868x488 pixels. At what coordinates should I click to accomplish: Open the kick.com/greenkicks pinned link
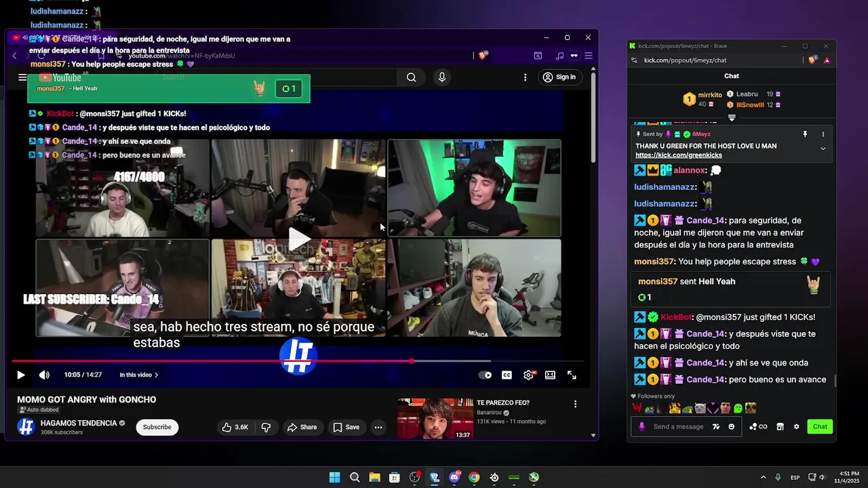point(678,155)
